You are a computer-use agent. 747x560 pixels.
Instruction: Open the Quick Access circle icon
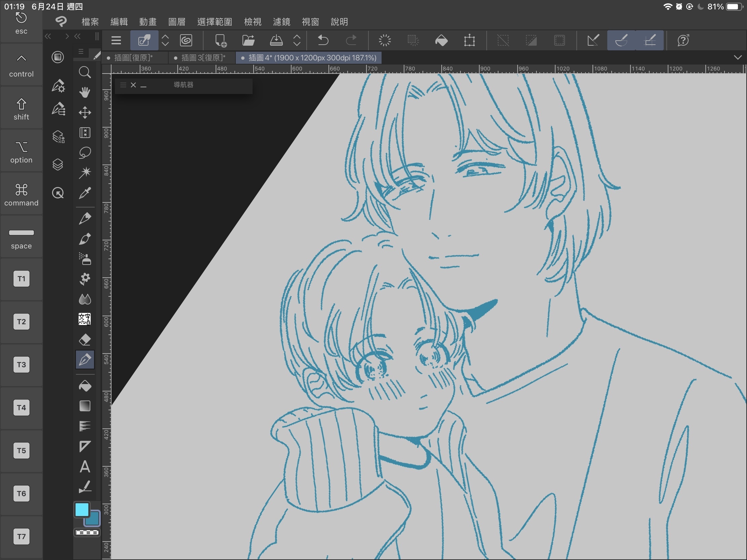58,193
